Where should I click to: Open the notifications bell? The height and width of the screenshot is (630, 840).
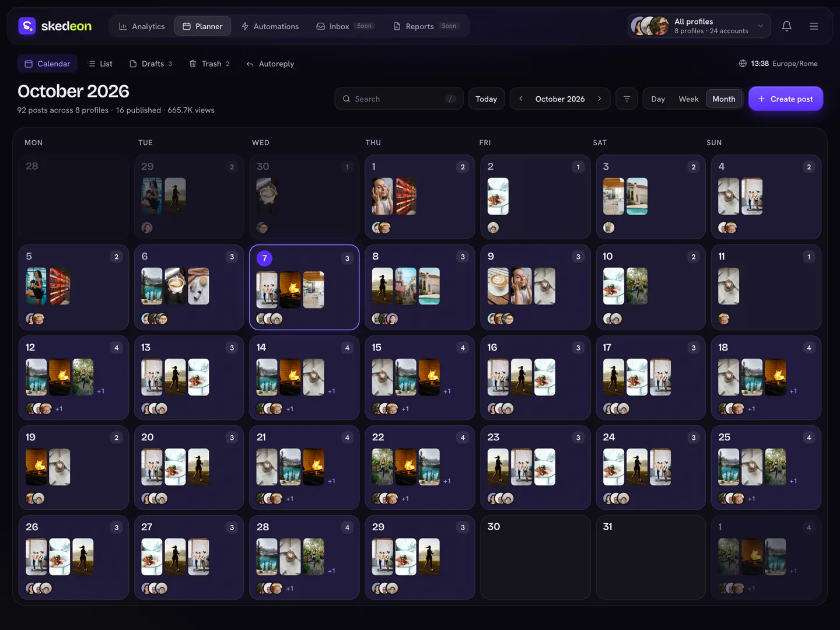pos(786,26)
